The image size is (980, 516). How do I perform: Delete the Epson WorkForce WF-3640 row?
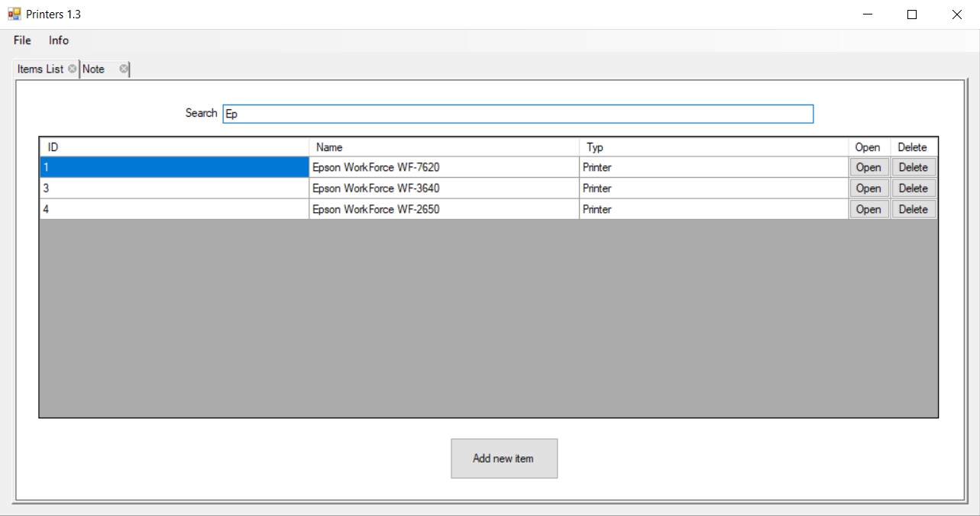point(913,188)
